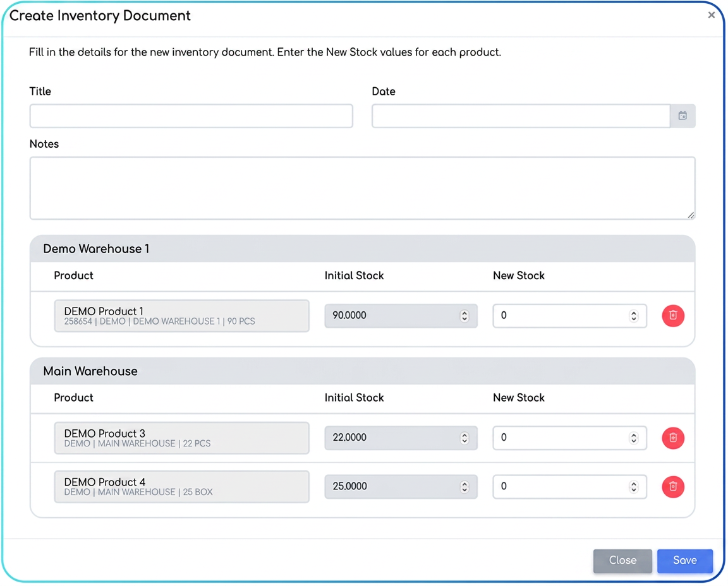This screenshot has height=586, width=728.
Task: Click the Initial Stock stepper showing 90.0000
Action: pyautogui.click(x=464, y=316)
